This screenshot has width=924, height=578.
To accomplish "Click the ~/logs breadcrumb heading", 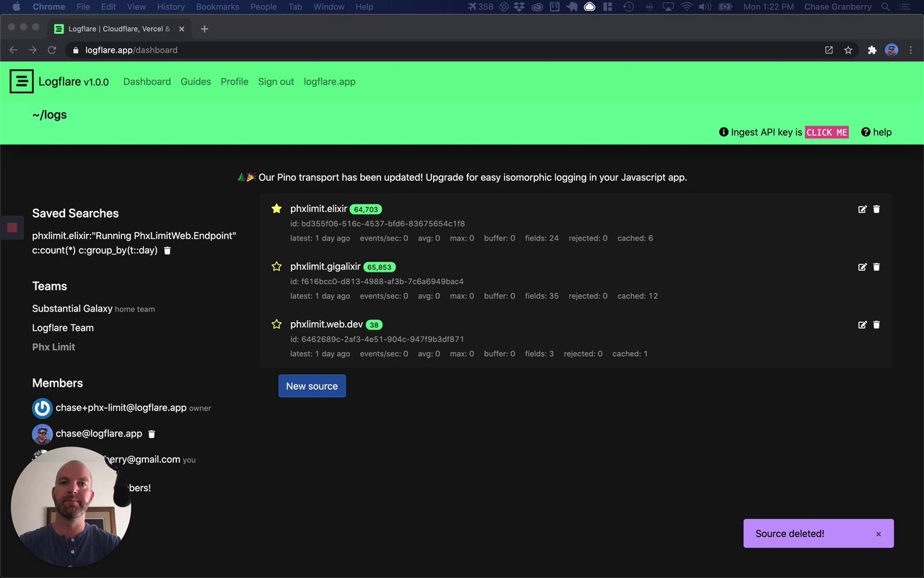I will [x=50, y=115].
